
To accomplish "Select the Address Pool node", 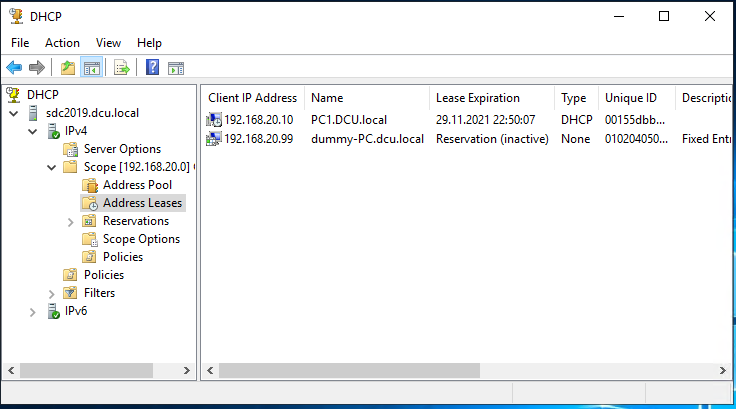I will [x=137, y=185].
